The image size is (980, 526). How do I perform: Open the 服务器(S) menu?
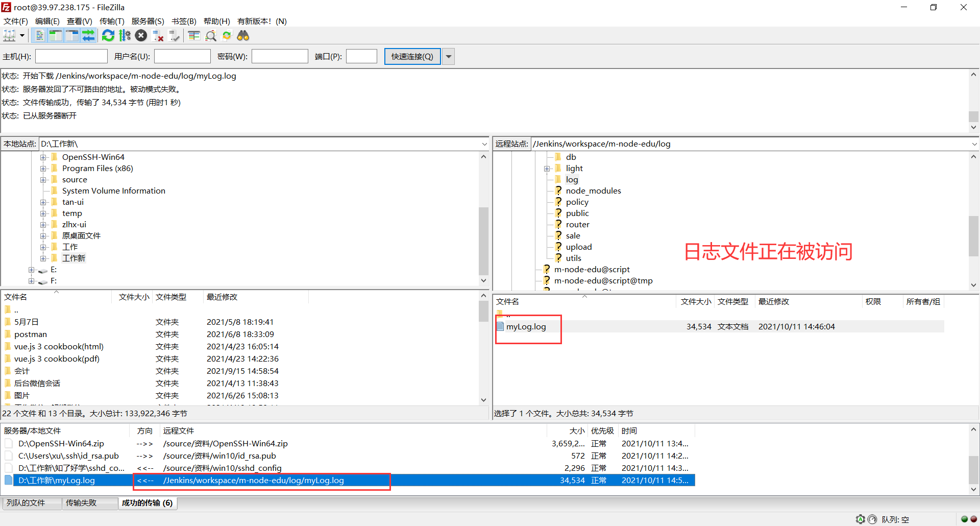148,21
